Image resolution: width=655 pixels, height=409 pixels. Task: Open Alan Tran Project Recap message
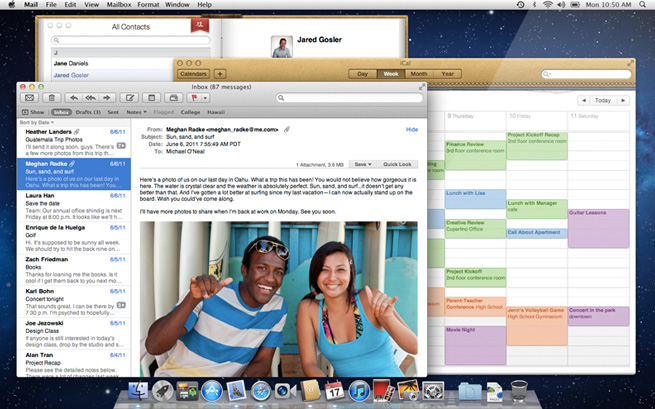coord(74,363)
